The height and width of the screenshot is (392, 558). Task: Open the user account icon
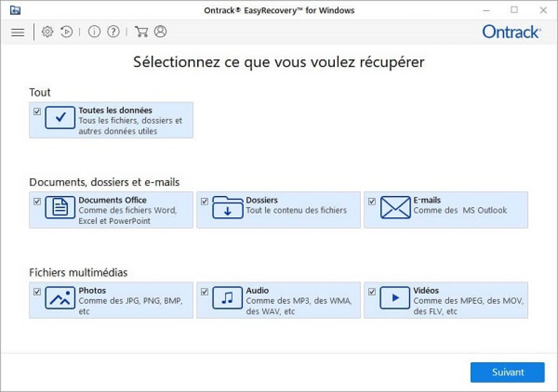(160, 32)
